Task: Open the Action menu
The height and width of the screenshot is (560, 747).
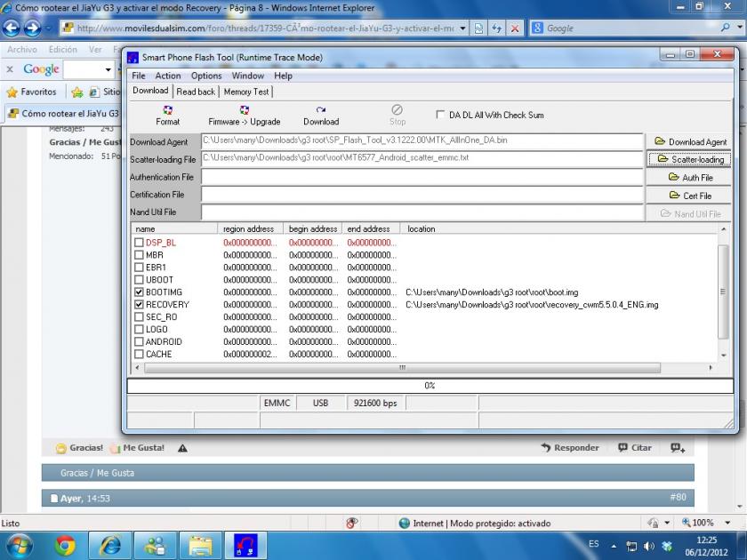Action: tap(168, 76)
